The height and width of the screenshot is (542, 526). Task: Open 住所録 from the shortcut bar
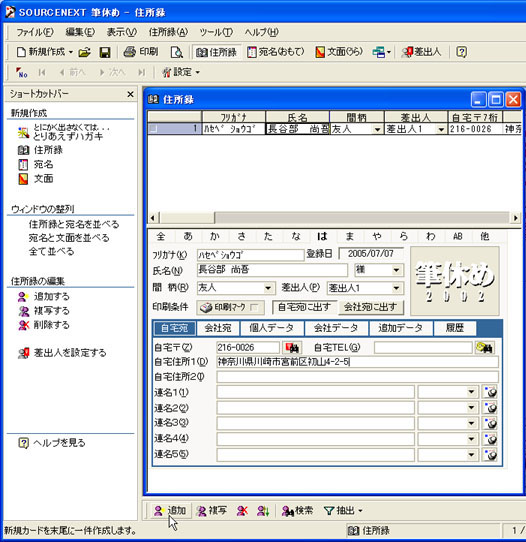[40, 150]
